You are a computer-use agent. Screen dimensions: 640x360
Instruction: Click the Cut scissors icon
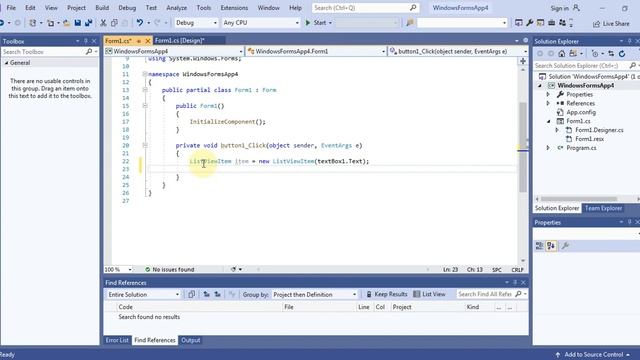103,23
